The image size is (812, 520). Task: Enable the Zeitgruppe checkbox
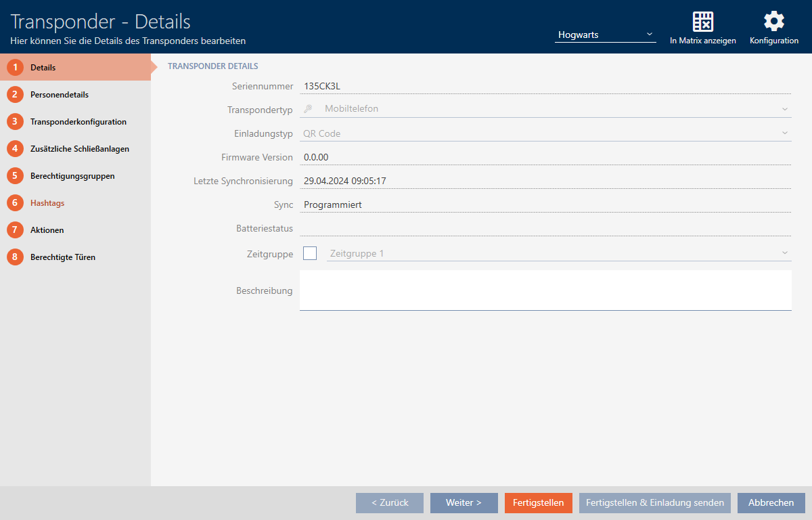point(310,253)
